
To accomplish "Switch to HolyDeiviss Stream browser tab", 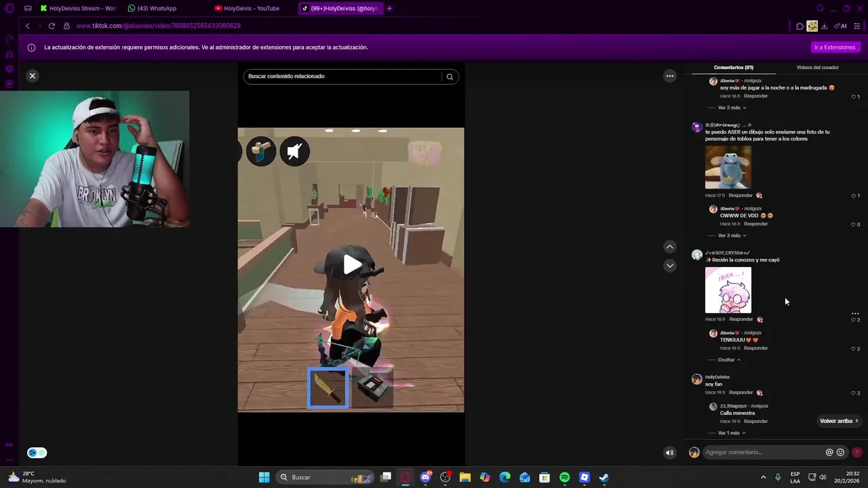I will coord(77,8).
